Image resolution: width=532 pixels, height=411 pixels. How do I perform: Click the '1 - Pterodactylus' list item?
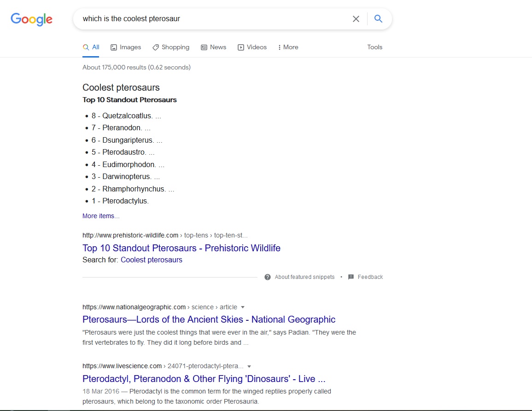pos(120,201)
